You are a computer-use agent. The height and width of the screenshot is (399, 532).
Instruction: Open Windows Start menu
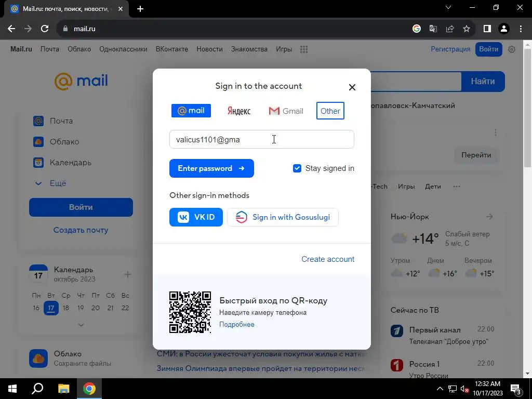click(12, 389)
